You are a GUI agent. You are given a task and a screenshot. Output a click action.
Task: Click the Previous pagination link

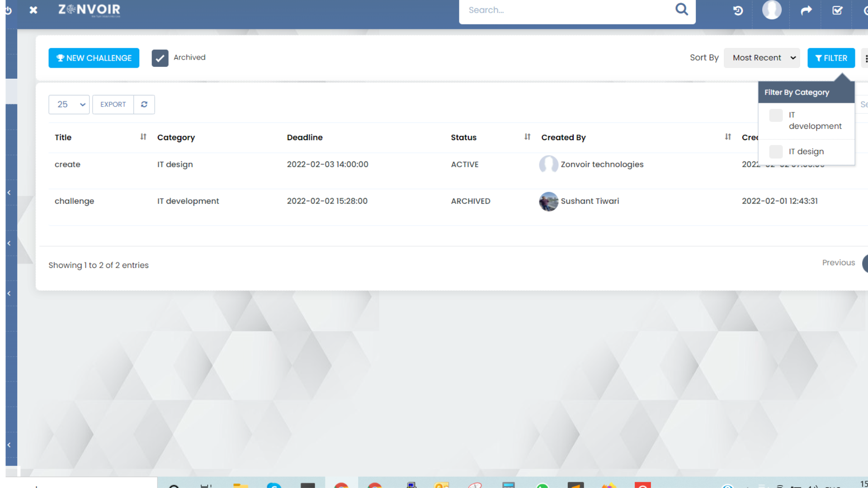[838, 262]
